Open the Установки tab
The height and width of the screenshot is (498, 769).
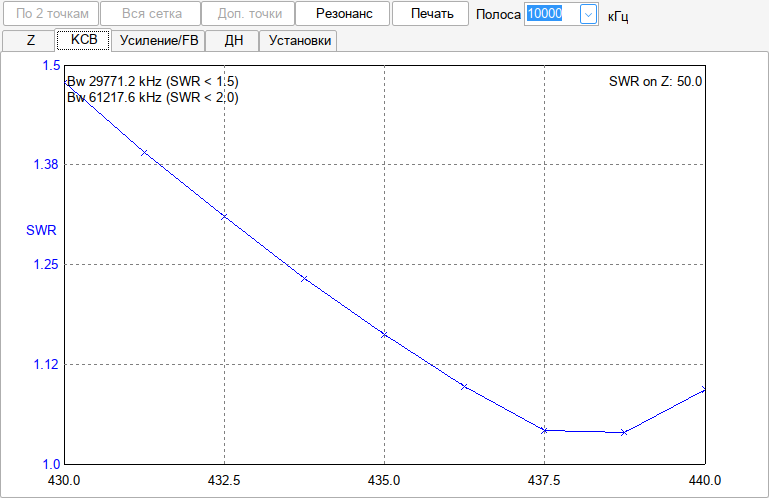299,40
